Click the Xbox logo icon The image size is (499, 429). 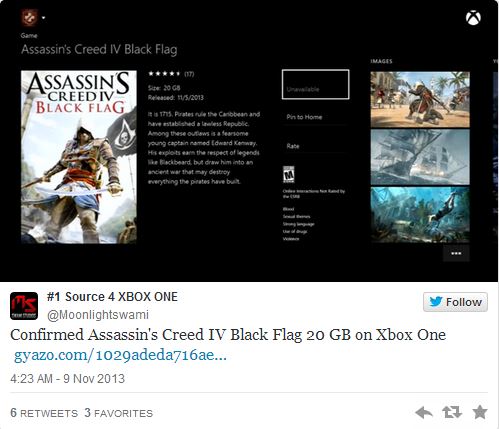(x=473, y=17)
